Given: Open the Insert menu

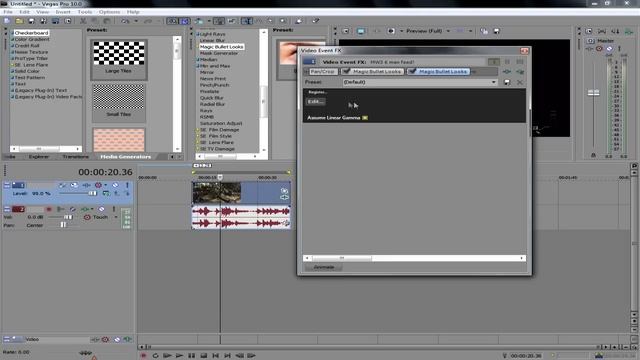Looking at the screenshot, I should 63,12.
